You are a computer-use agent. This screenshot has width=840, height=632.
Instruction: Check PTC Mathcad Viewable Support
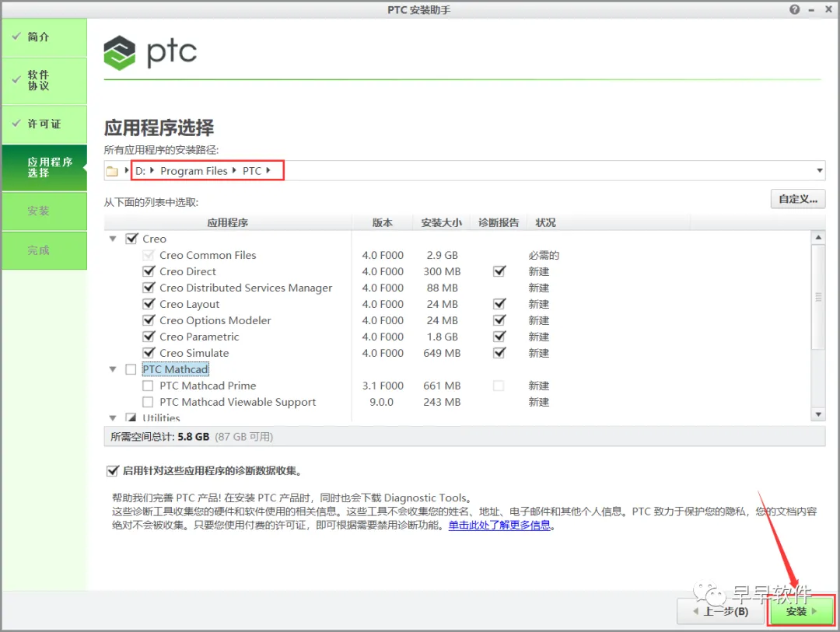pos(148,402)
